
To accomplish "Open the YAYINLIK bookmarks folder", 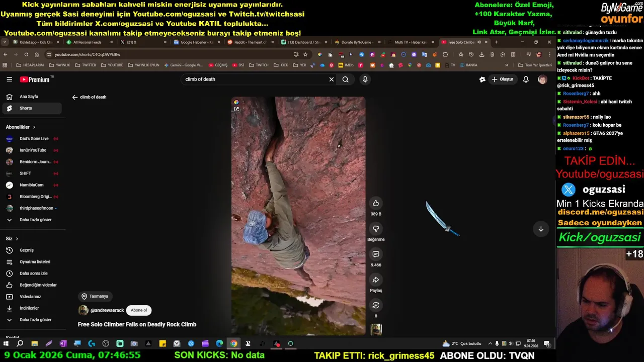I will pyautogui.click(x=60, y=65).
